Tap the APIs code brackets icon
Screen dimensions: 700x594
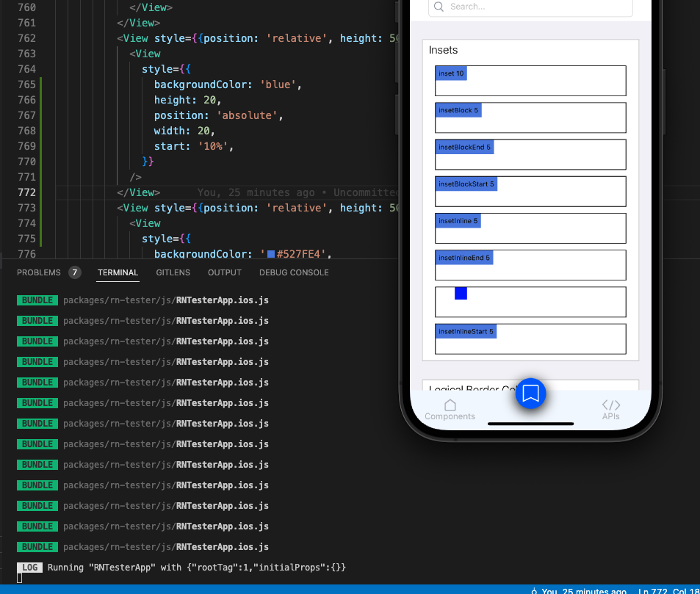point(610,405)
